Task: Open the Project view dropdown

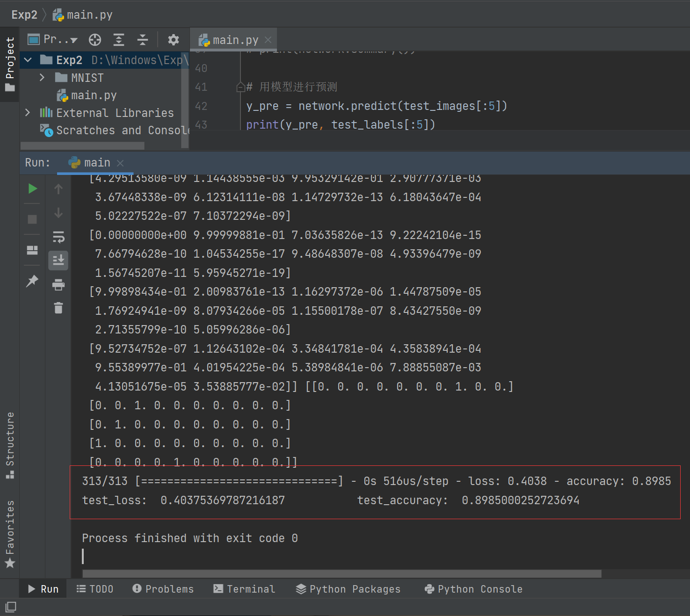Action: click(x=53, y=40)
